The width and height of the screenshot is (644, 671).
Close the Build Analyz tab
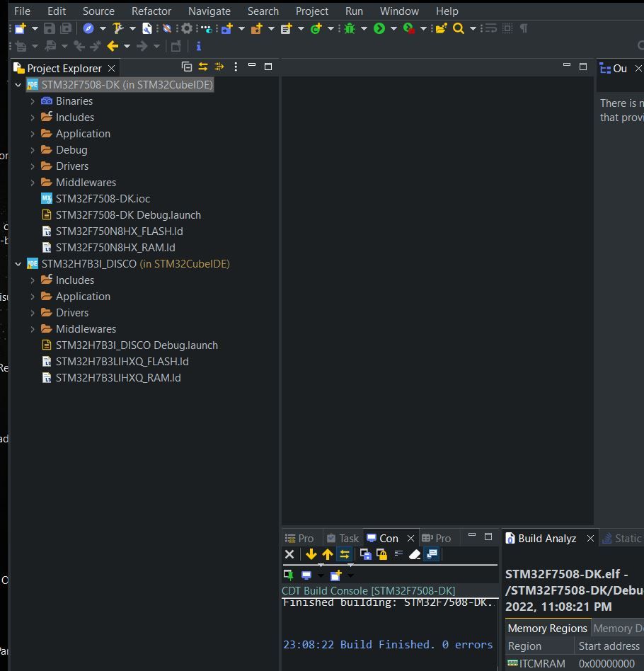coord(590,539)
